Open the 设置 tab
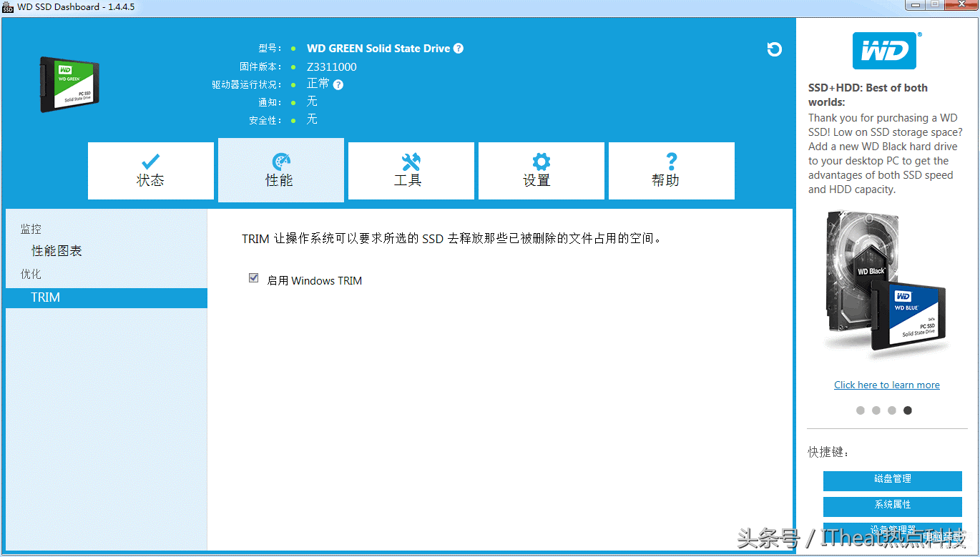The height and width of the screenshot is (557, 980). coord(542,171)
